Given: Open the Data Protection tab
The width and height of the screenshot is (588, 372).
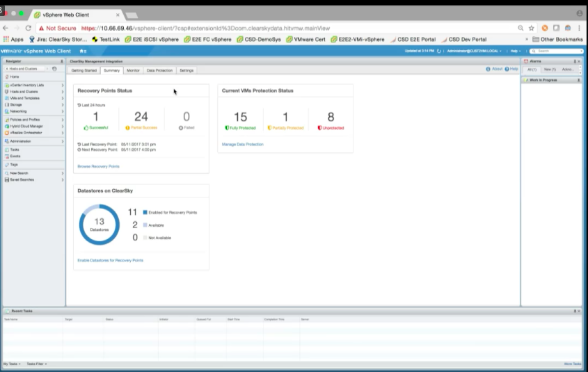Looking at the screenshot, I should point(159,70).
